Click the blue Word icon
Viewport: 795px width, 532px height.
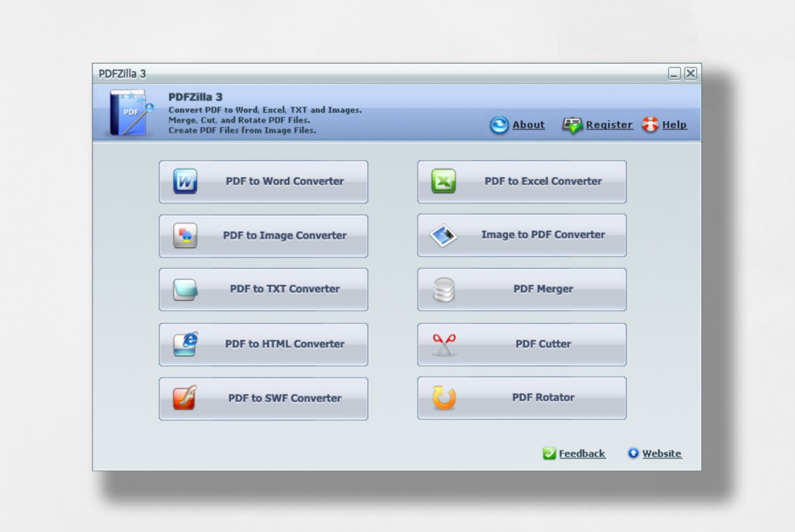185,182
